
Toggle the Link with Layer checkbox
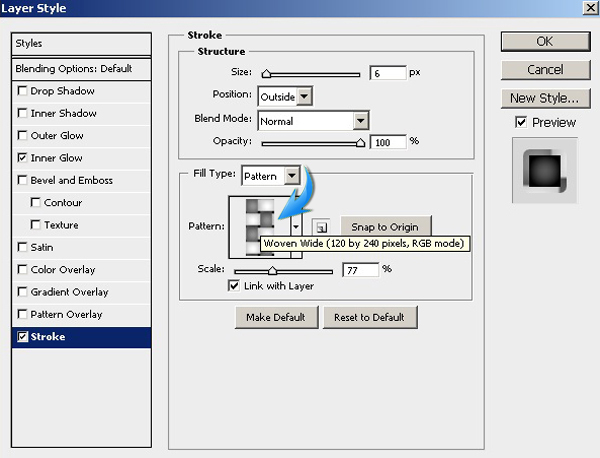pyautogui.click(x=235, y=286)
